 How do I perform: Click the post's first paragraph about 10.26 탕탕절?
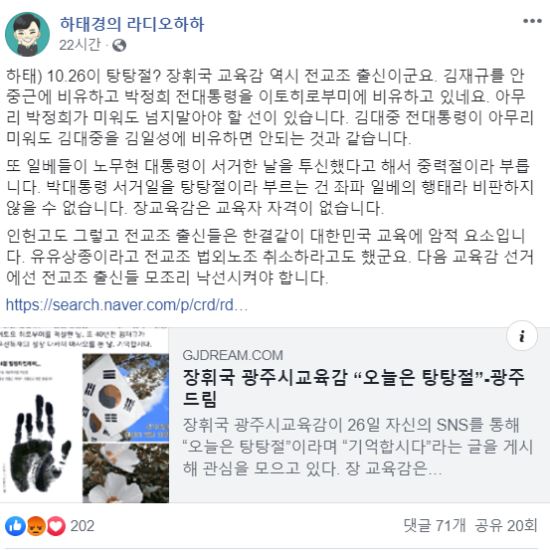click(x=270, y=107)
